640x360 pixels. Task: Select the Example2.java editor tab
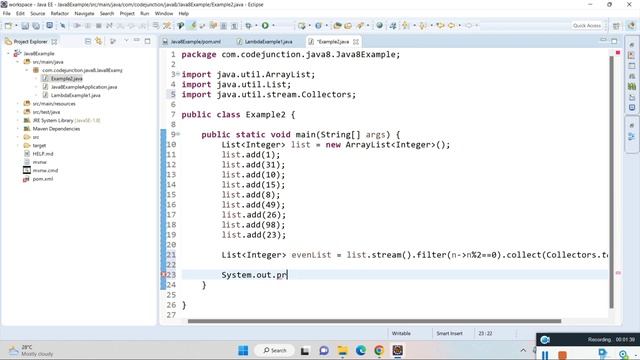(x=333, y=42)
